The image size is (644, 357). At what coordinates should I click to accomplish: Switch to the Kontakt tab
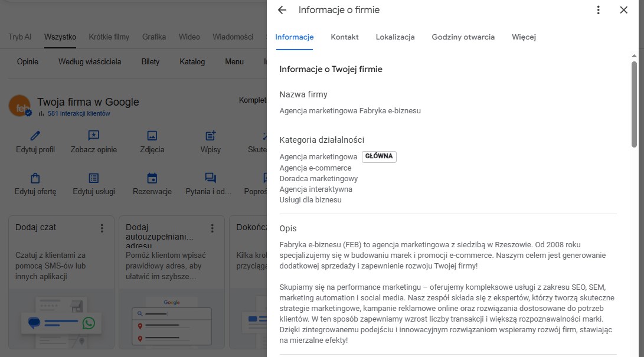(345, 37)
